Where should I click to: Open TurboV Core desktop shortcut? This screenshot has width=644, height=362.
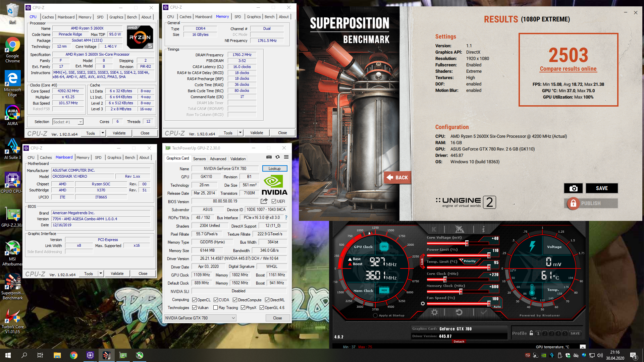coord(12,321)
